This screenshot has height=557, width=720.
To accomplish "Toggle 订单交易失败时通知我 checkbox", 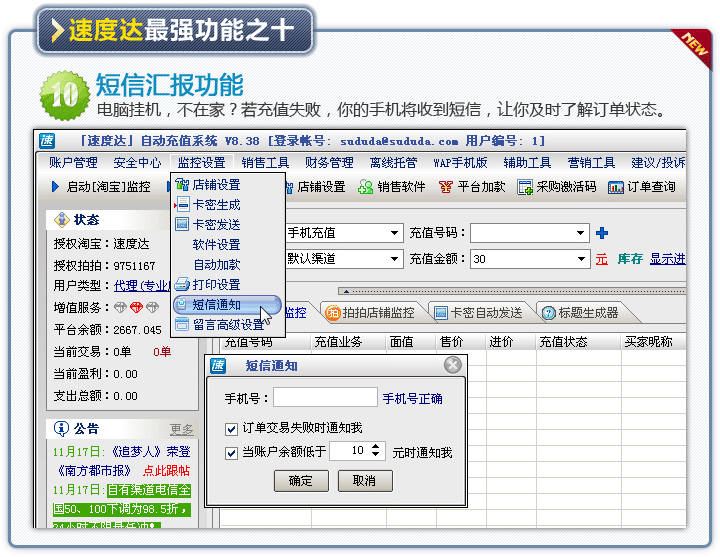I will [231, 429].
